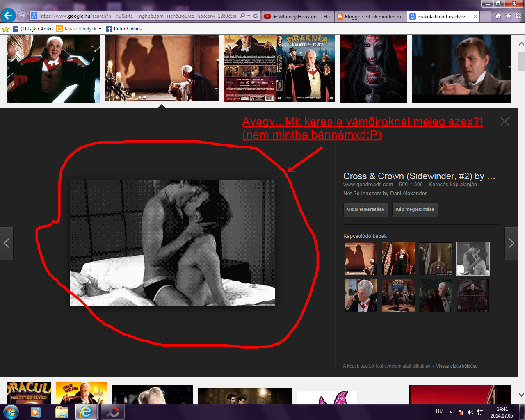The height and width of the screenshot is (420, 525).
Task: Expand the address bar autocomplete dropdown arrow
Action: pyautogui.click(x=249, y=16)
